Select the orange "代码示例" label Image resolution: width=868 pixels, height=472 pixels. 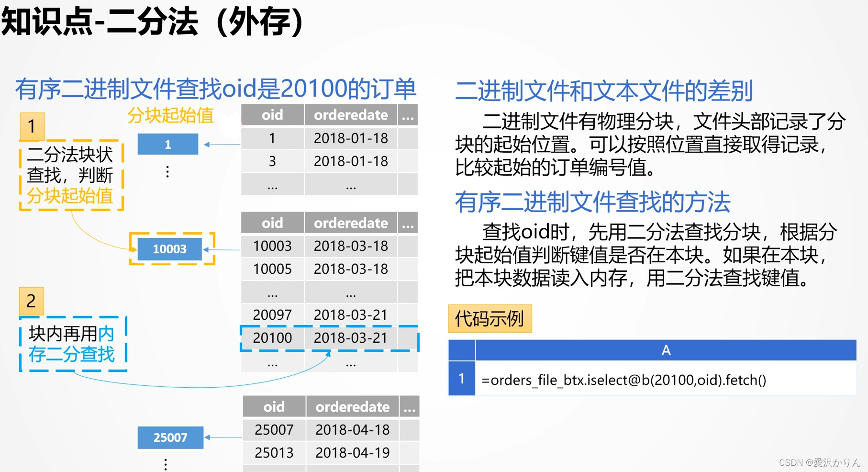[490, 318]
